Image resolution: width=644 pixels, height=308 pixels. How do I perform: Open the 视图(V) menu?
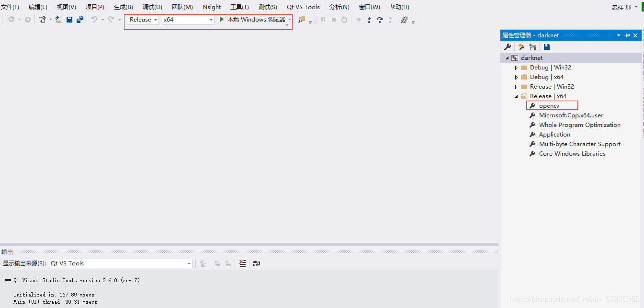[66, 7]
